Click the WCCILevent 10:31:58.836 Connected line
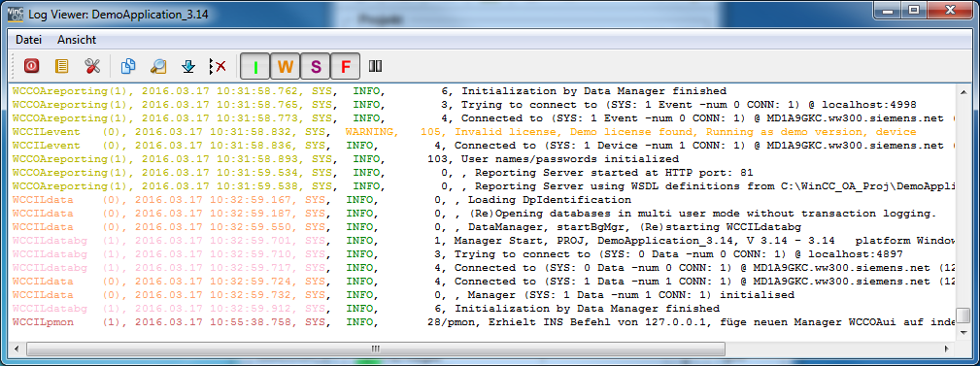This screenshot has height=366, width=980. 483,146
